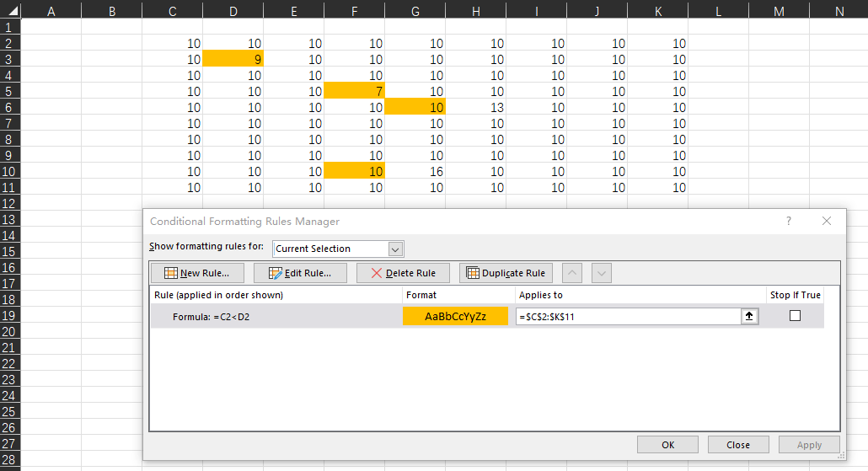Click the Applies to range field
This screenshot has height=471, width=868.
[x=629, y=317]
